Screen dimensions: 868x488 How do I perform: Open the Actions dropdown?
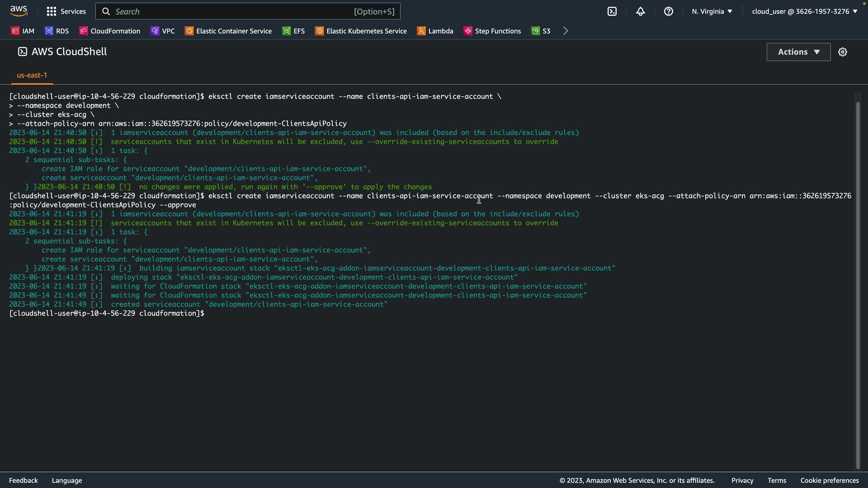point(798,52)
